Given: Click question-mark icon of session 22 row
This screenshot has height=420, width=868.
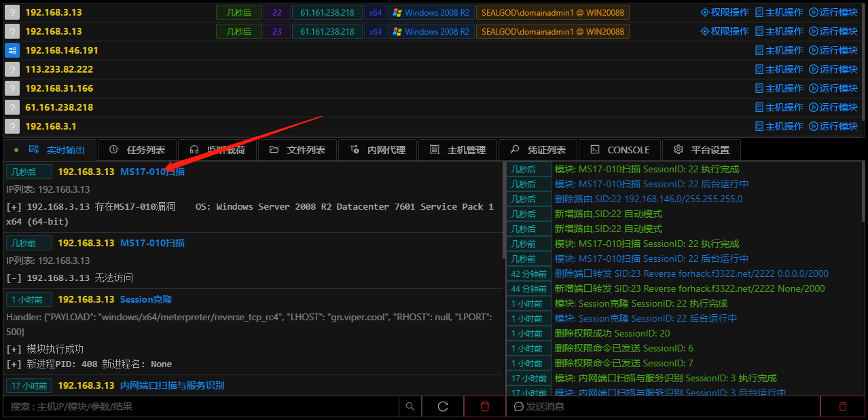Looking at the screenshot, I should click(x=12, y=12).
